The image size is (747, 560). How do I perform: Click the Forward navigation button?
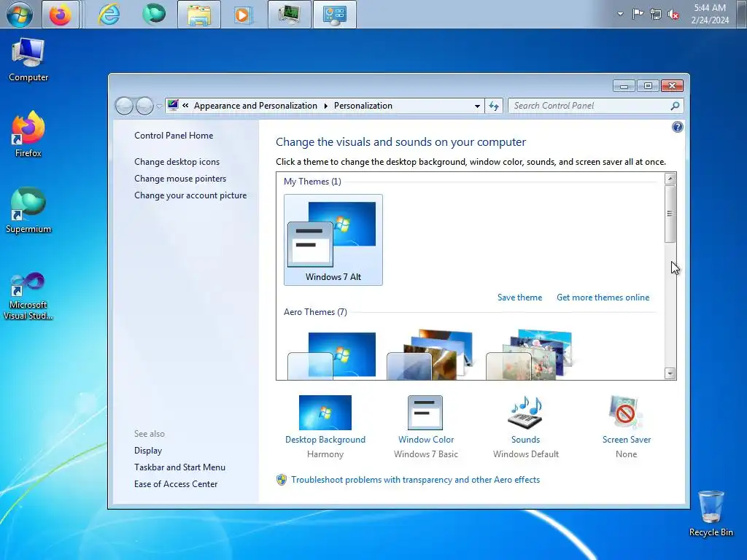144,106
